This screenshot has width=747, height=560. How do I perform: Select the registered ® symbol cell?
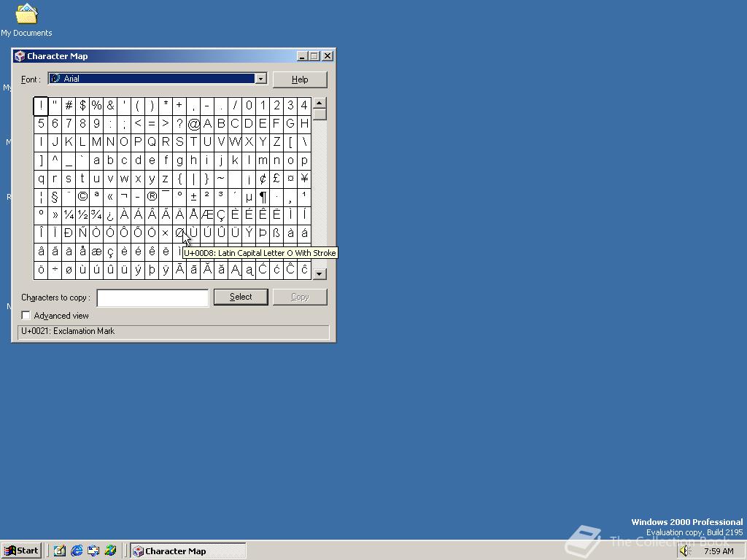(152, 197)
